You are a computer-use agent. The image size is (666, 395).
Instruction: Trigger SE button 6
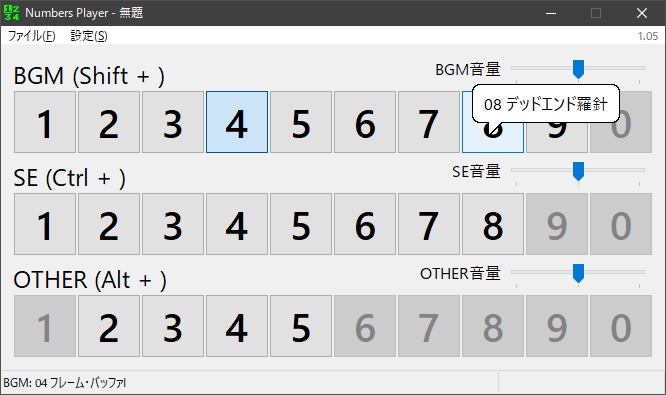click(365, 224)
